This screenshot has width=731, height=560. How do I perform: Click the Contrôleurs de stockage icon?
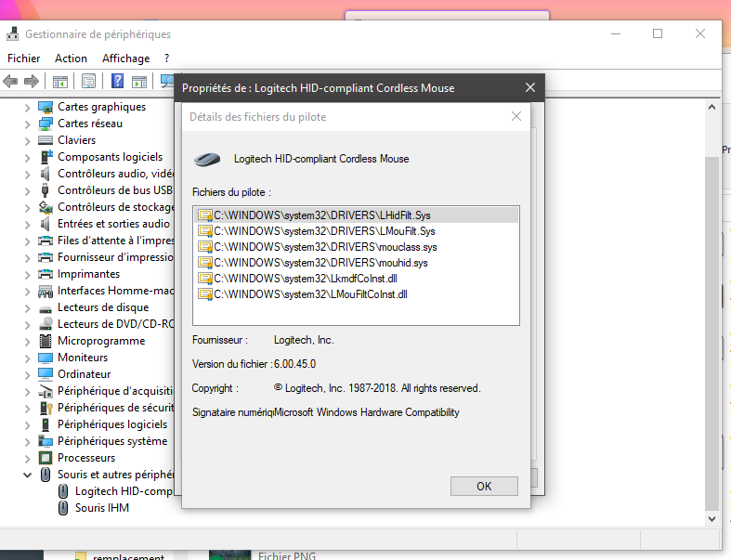pos(46,207)
